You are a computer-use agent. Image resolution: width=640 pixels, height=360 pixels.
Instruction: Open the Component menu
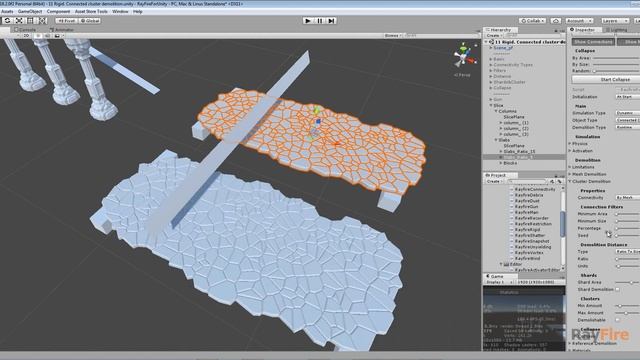58,11
